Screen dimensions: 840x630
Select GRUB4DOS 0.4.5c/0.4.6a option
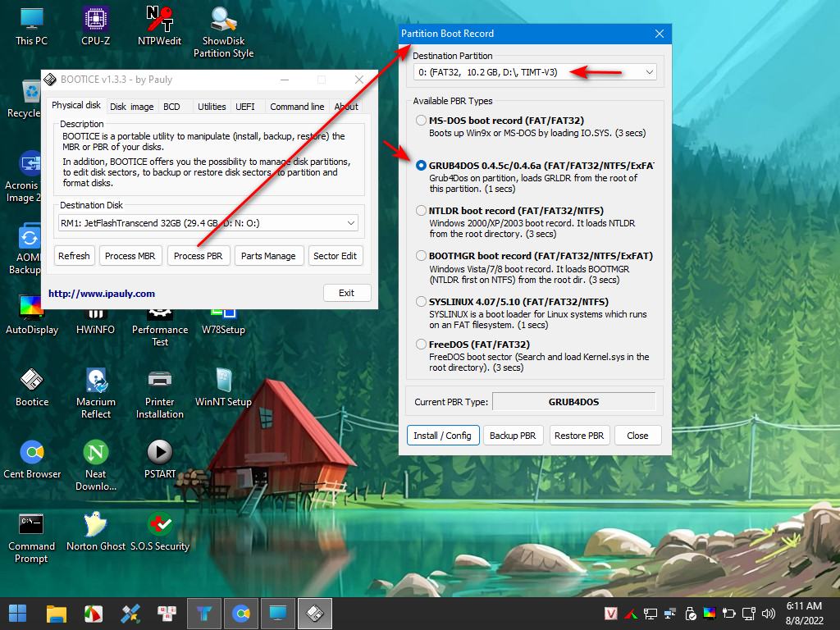point(421,166)
